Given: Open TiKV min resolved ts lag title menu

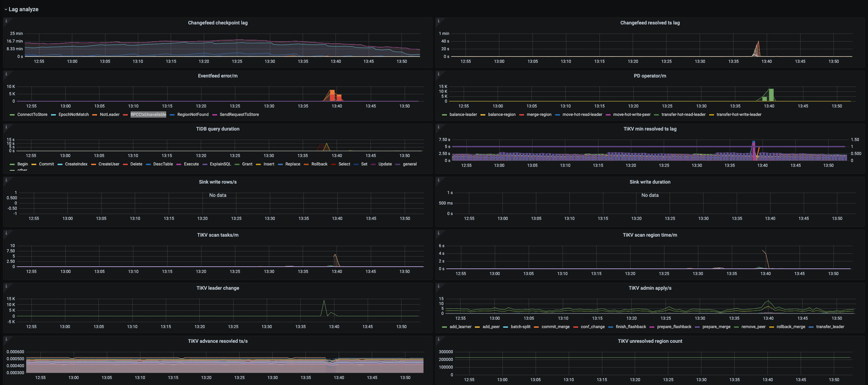Looking at the screenshot, I should [650, 129].
